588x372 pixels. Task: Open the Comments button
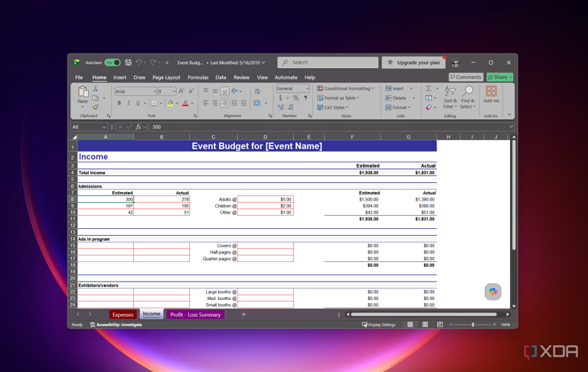[465, 77]
